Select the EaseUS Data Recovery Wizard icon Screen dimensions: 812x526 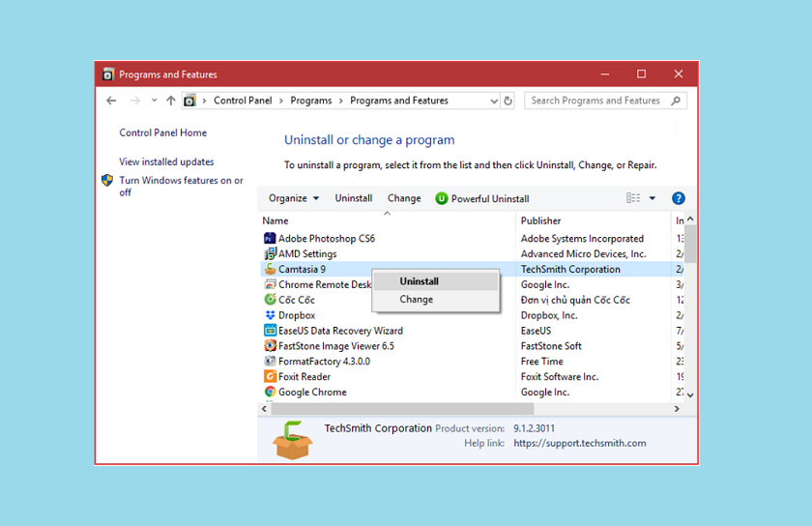[270, 331]
